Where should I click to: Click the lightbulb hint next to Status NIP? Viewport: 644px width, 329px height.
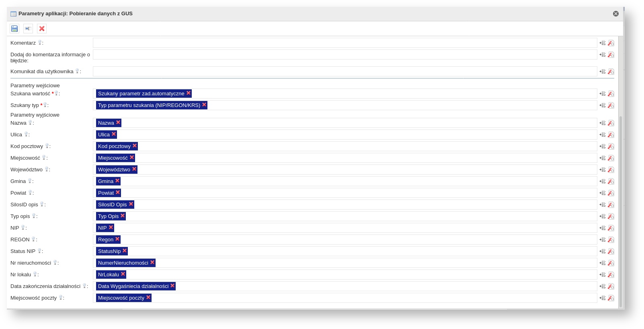pyautogui.click(x=39, y=251)
